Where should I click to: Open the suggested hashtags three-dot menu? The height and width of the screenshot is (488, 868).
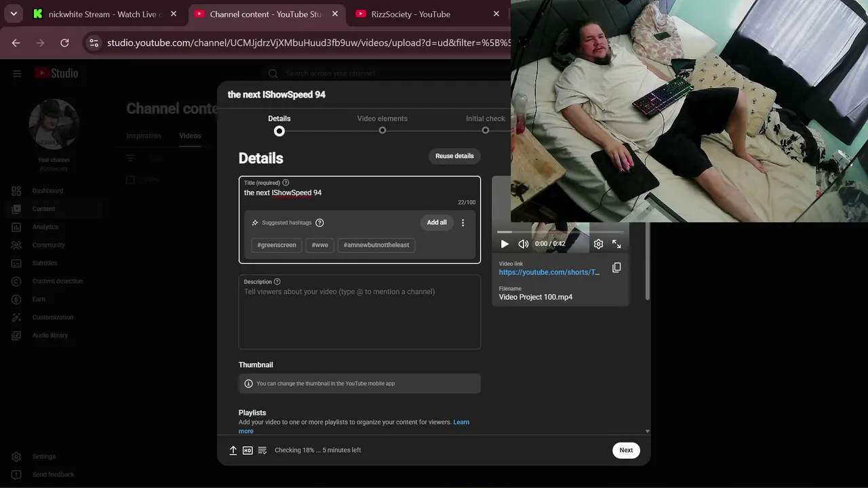tap(463, 222)
